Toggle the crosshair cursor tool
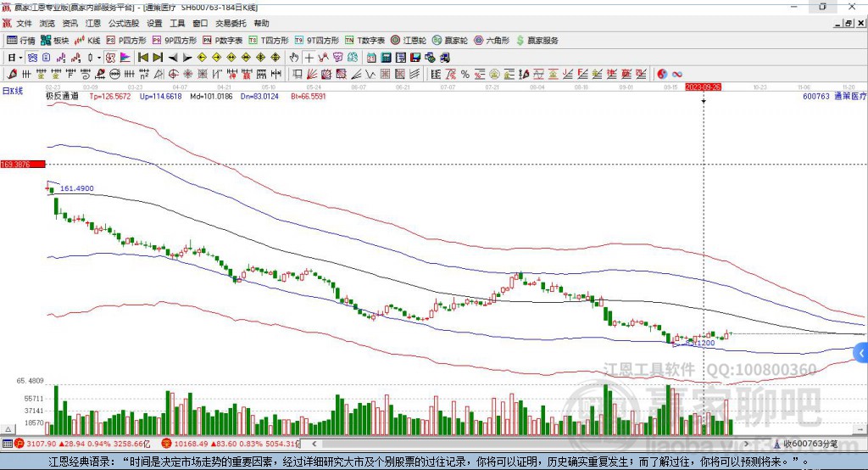Screen dimensions: 868x470 tap(309, 57)
